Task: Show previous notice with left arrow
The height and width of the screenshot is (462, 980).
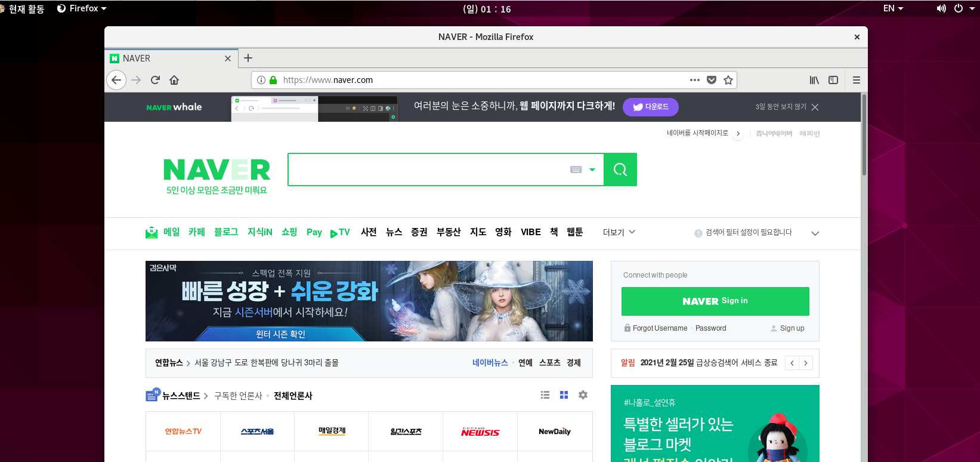Action: tap(792, 363)
